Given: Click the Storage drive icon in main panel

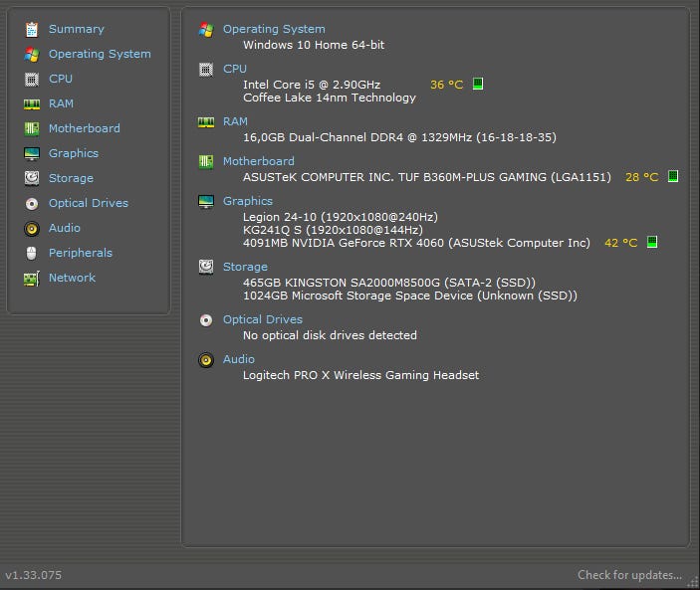Looking at the screenshot, I should pyautogui.click(x=206, y=267).
